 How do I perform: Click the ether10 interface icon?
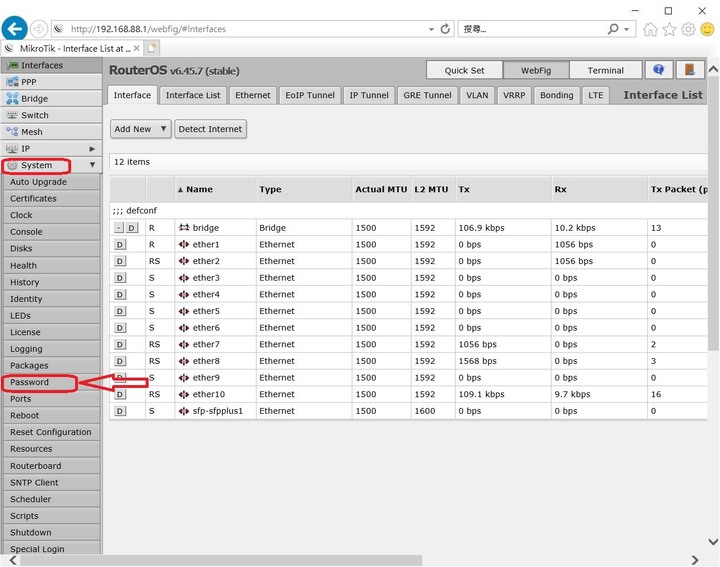click(184, 394)
